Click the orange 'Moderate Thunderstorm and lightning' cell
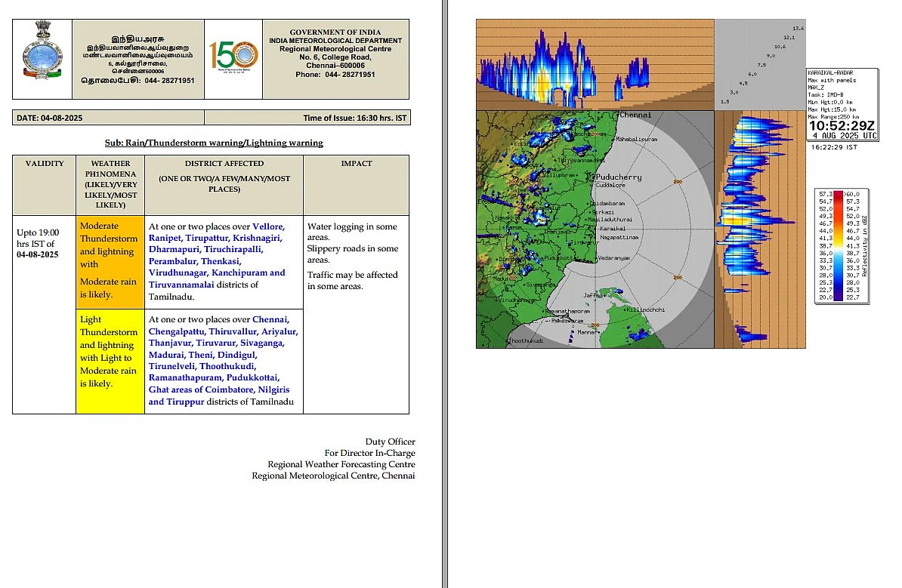The image size is (902, 588). tap(110, 262)
